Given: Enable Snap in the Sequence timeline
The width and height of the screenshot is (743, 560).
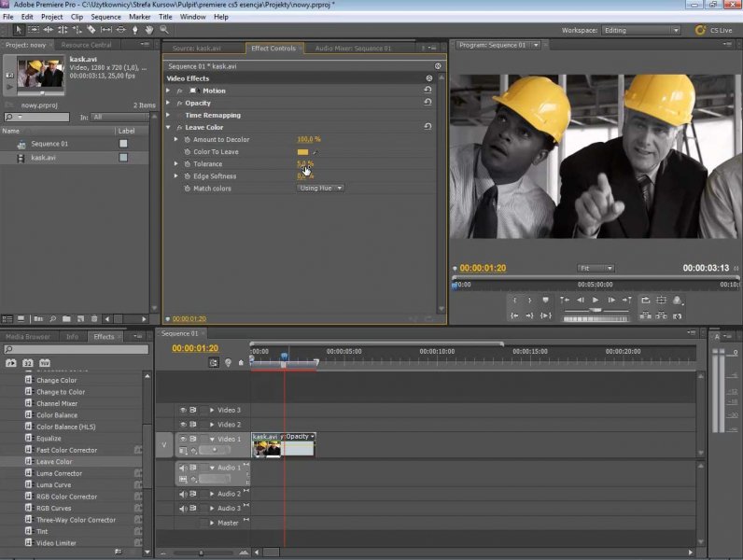Looking at the screenshot, I should pos(214,362).
